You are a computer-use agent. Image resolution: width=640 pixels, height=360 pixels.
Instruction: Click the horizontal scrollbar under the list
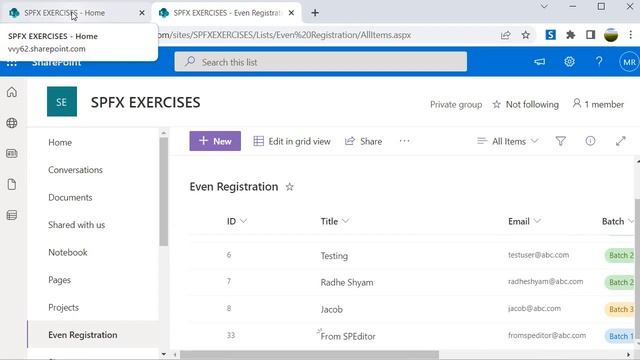click(x=309, y=355)
